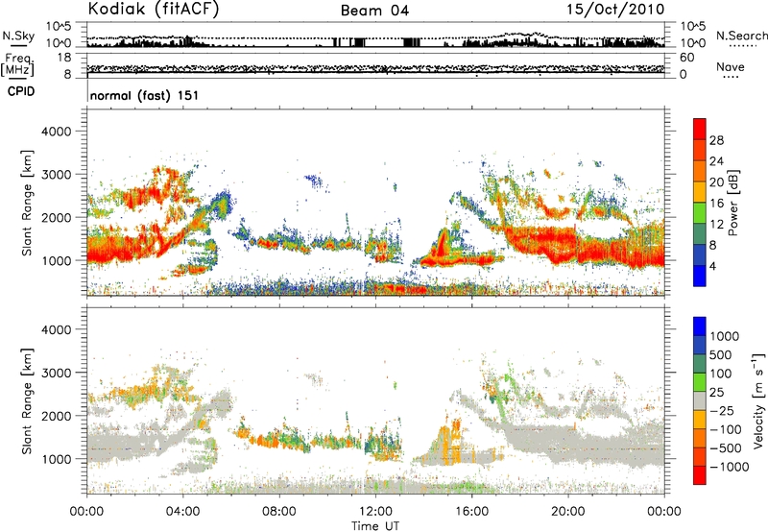This screenshot has height=532, width=768.
Task: Click the '24' power colorbar tick label
Action: pyautogui.click(x=716, y=161)
